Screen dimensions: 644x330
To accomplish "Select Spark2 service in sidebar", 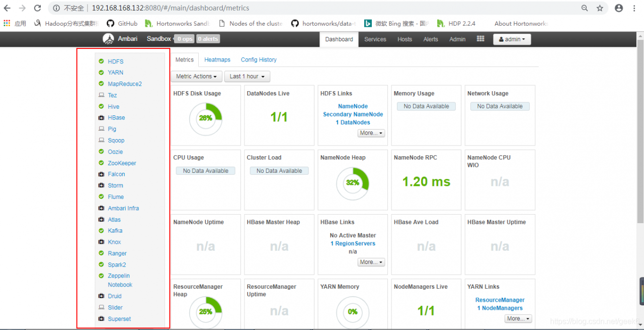I will pos(117,265).
